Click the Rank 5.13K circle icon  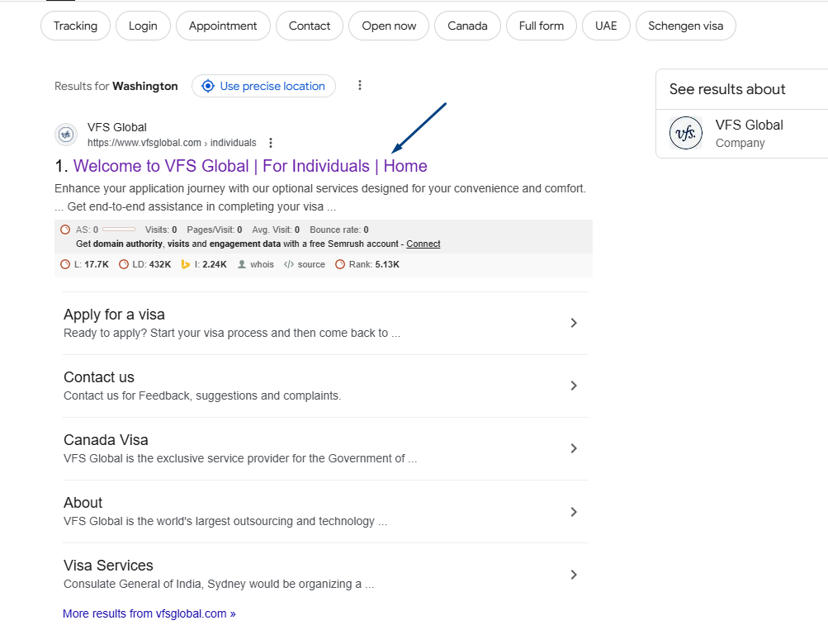click(x=340, y=264)
